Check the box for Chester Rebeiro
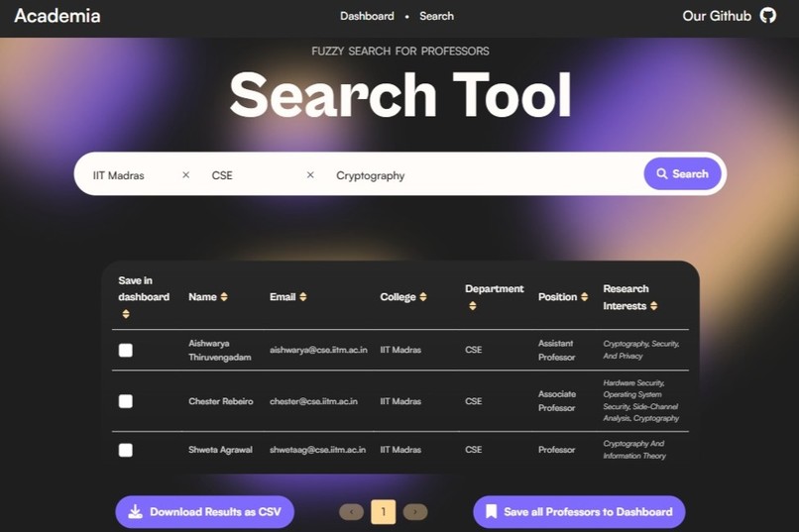The height and width of the screenshot is (532, 799). tap(125, 401)
